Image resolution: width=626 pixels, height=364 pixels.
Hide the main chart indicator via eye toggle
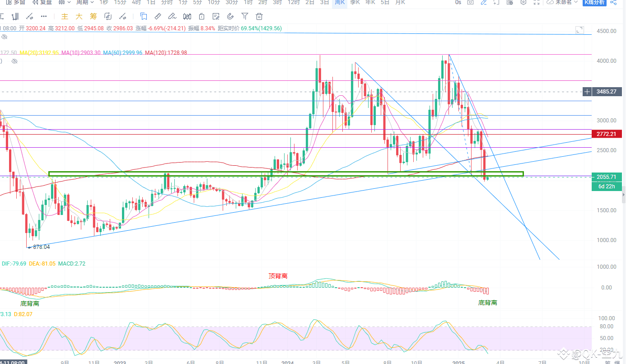[5, 37]
